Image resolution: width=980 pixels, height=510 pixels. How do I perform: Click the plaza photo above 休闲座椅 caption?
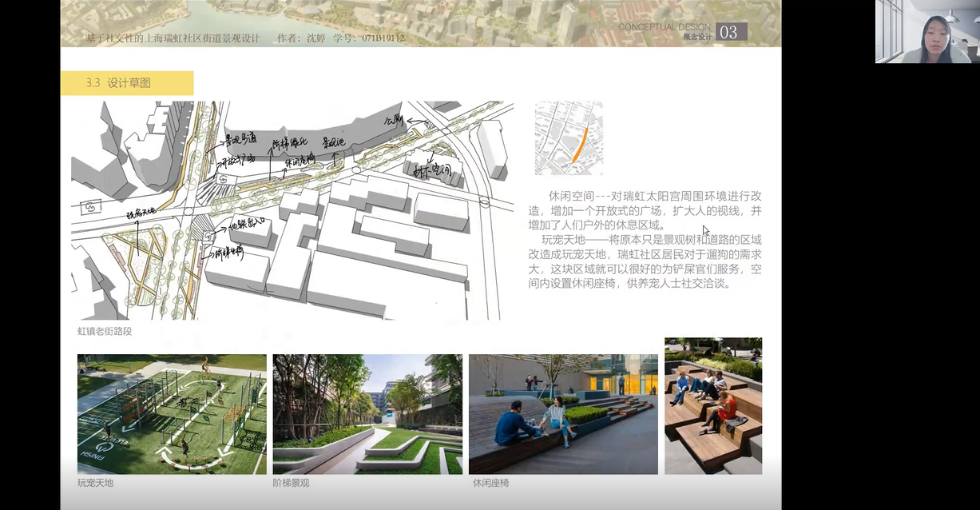(563, 414)
